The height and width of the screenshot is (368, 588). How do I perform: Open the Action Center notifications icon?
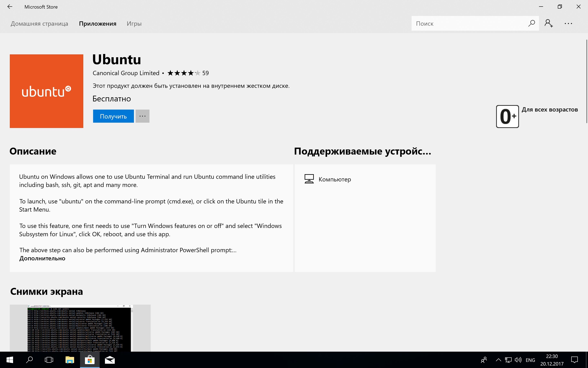[x=575, y=360]
